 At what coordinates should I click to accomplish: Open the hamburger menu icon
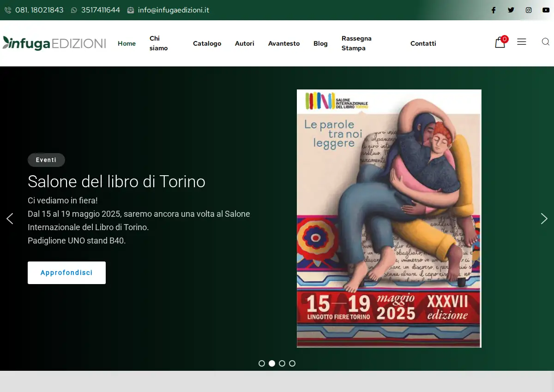(x=522, y=42)
